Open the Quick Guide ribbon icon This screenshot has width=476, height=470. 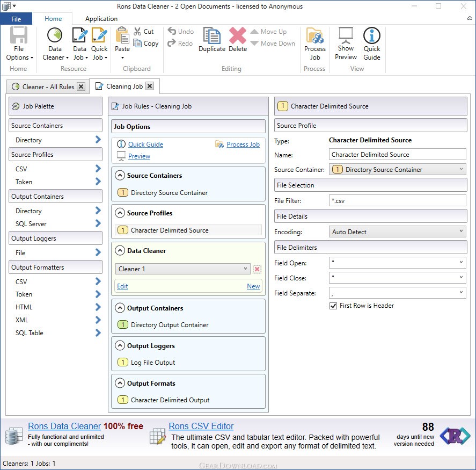click(372, 44)
